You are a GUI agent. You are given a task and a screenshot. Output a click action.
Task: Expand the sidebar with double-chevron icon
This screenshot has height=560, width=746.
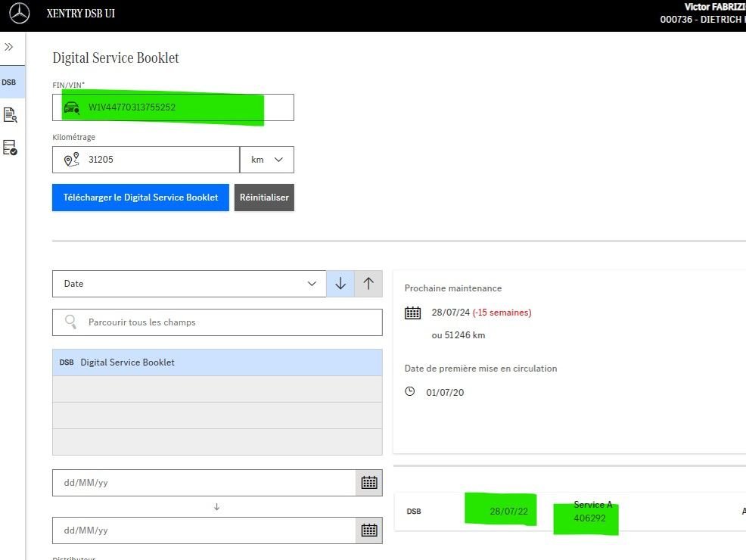8,47
